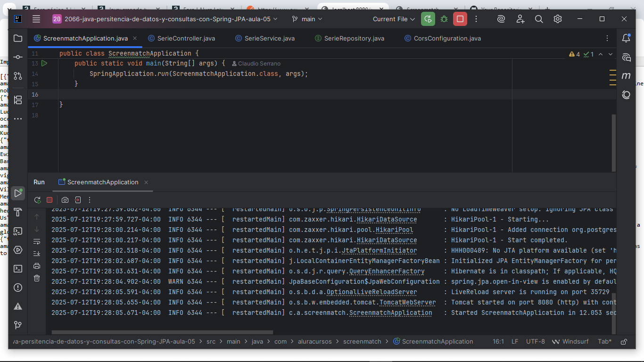Viewport: 644px width, 362px height.
Task: Open the main branch dropdown
Action: (307, 19)
